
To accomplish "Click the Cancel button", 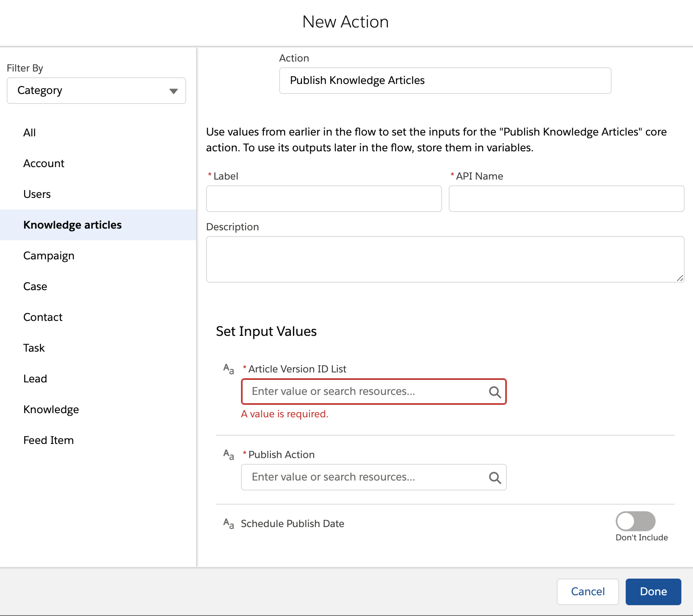I will [x=587, y=591].
